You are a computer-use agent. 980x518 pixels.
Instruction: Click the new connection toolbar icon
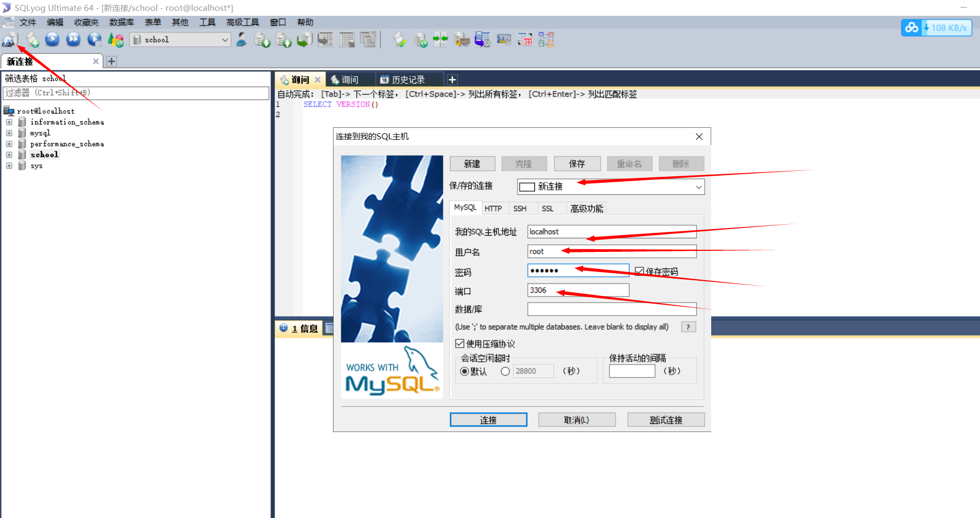point(10,40)
